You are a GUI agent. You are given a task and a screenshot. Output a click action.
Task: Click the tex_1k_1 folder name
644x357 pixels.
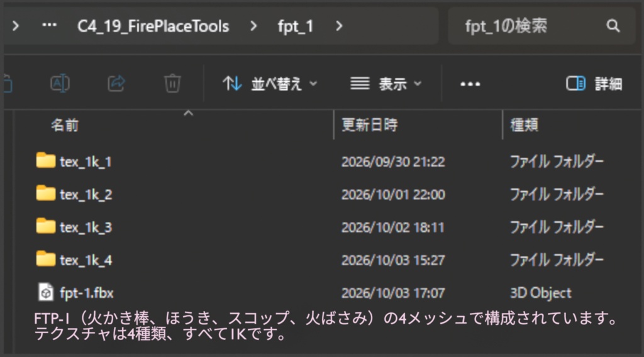click(86, 162)
